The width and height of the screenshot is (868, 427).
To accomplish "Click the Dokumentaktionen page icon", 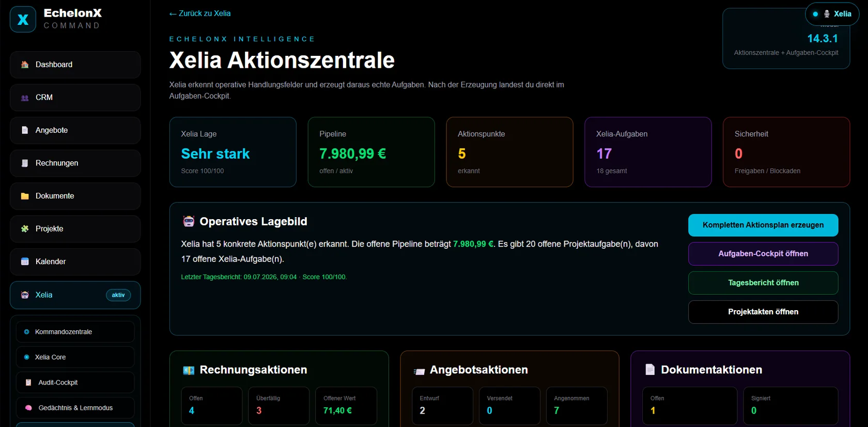I will click(650, 370).
